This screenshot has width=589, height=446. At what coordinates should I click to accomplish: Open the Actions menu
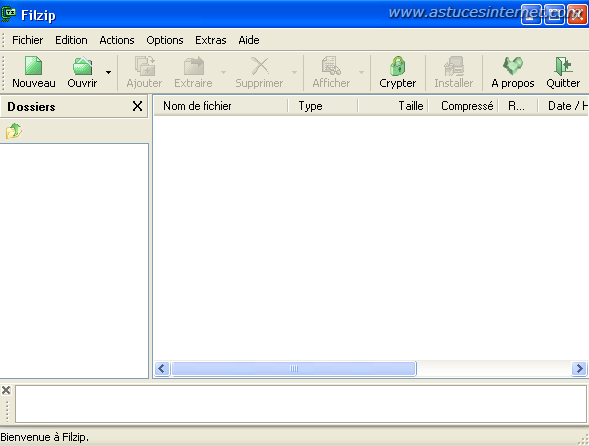(117, 40)
